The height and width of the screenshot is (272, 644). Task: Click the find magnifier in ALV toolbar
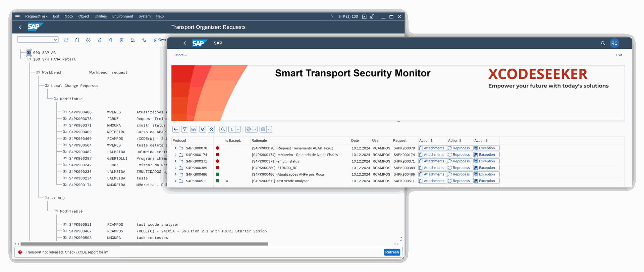pyautogui.click(x=223, y=129)
